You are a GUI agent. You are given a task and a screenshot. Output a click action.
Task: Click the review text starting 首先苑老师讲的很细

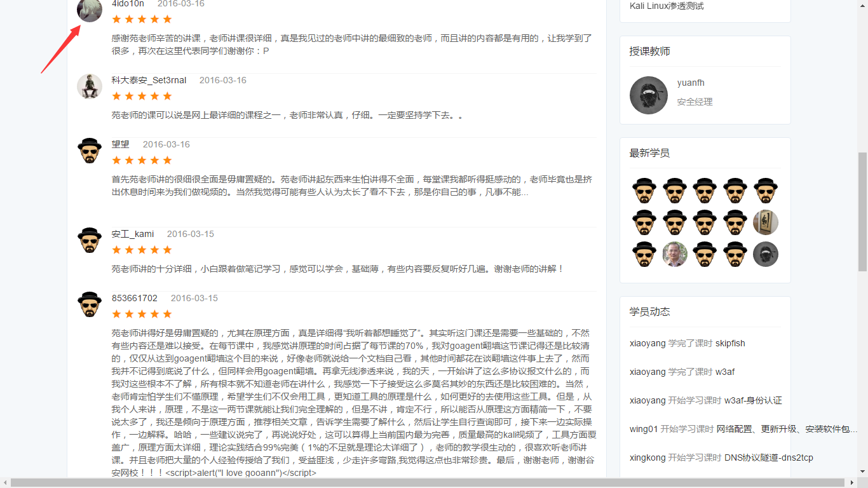click(x=352, y=186)
